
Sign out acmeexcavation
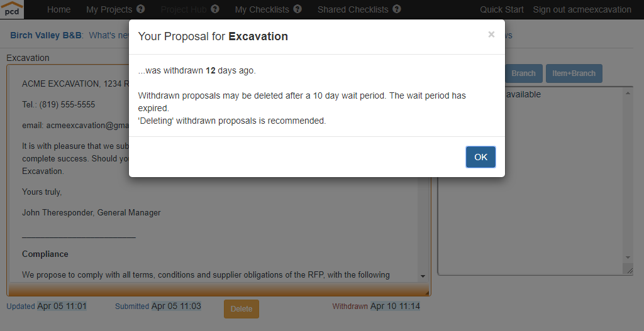tap(582, 9)
